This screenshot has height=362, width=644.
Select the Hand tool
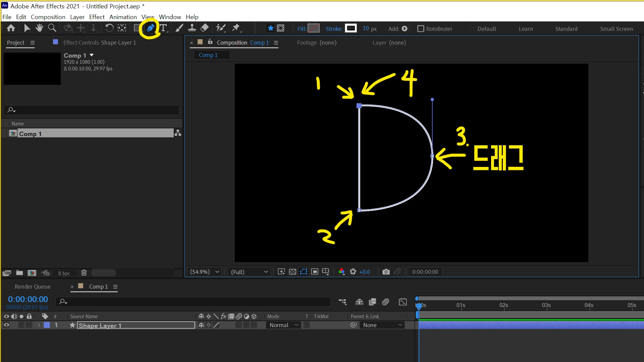click(x=39, y=28)
